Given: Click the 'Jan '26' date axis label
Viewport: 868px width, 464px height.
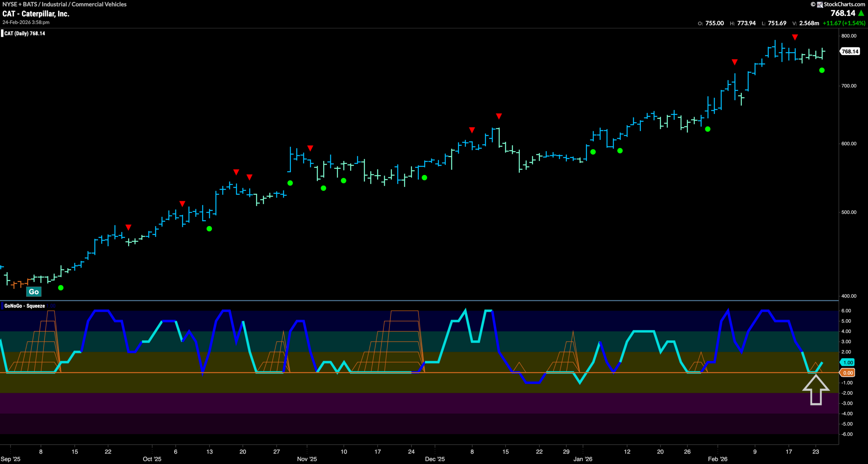Looking at the screenshot, I should click(583, 459).
